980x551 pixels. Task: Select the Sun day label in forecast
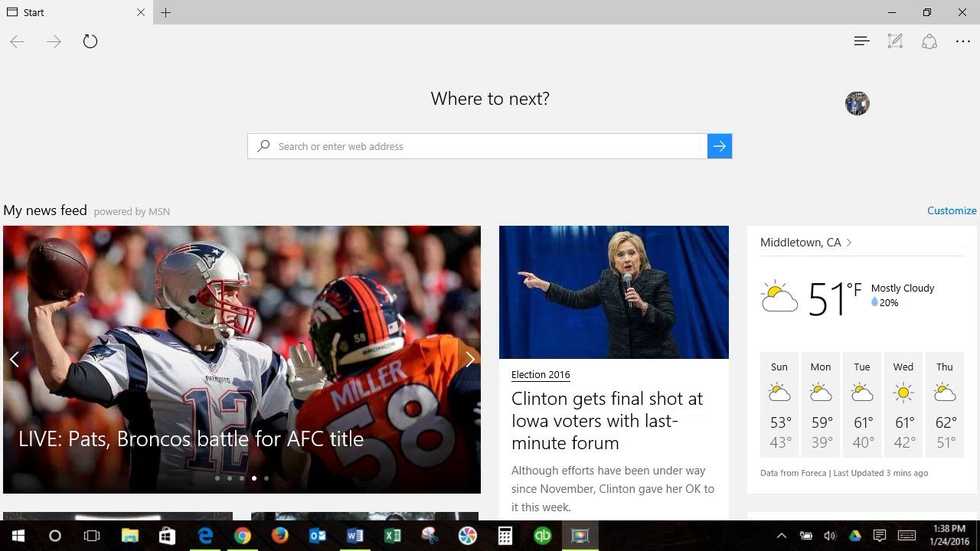pos(779,367)
